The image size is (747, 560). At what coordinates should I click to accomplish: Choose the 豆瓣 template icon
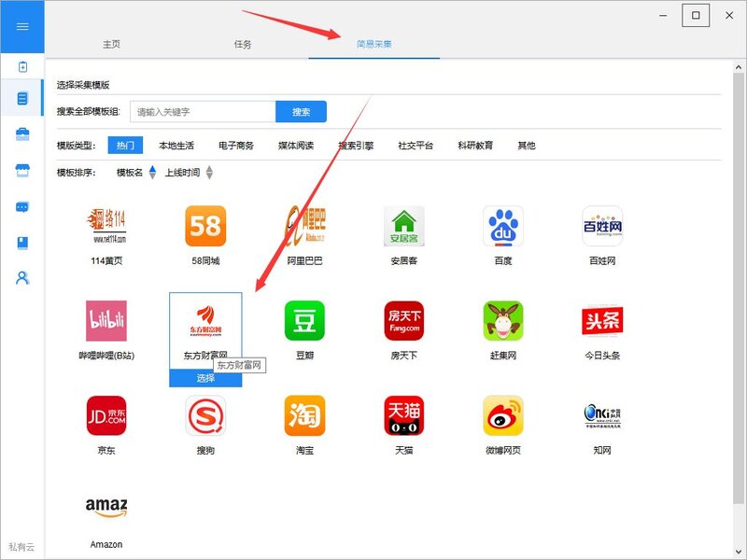coord(305,320)
